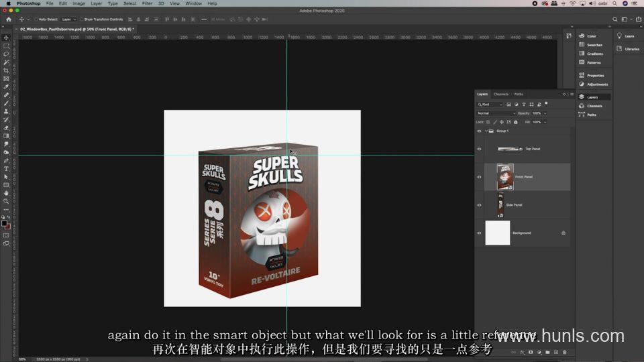Select the Eyedropper tool
This screenshot has width=644, height=362.
point(6,87)
